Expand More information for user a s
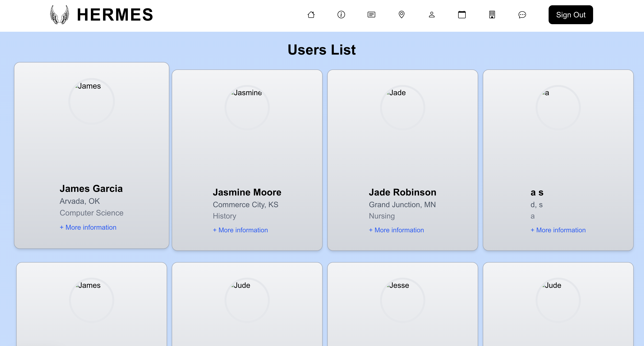The width and height of the screenshot is (644, 346). tap(558, 230)
